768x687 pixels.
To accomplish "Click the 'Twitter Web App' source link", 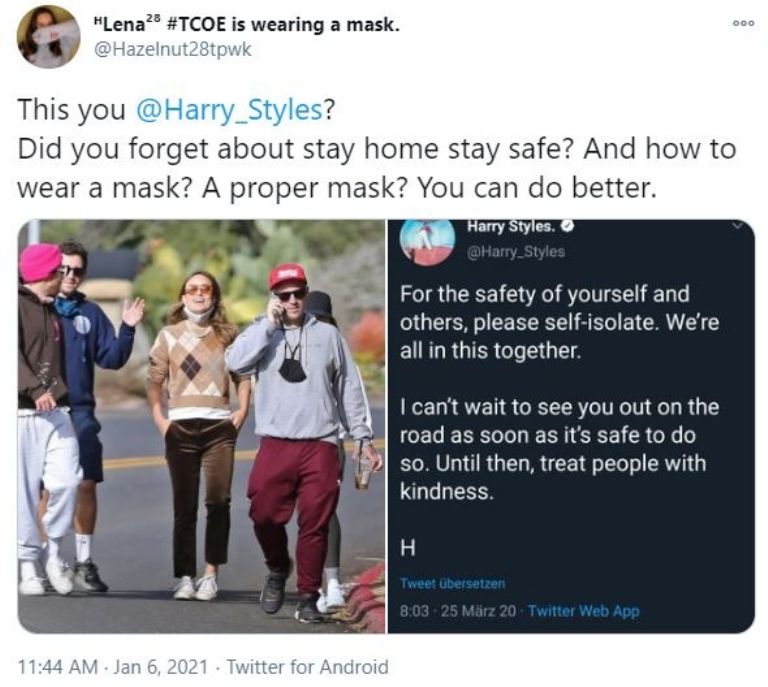I will 584,611.
